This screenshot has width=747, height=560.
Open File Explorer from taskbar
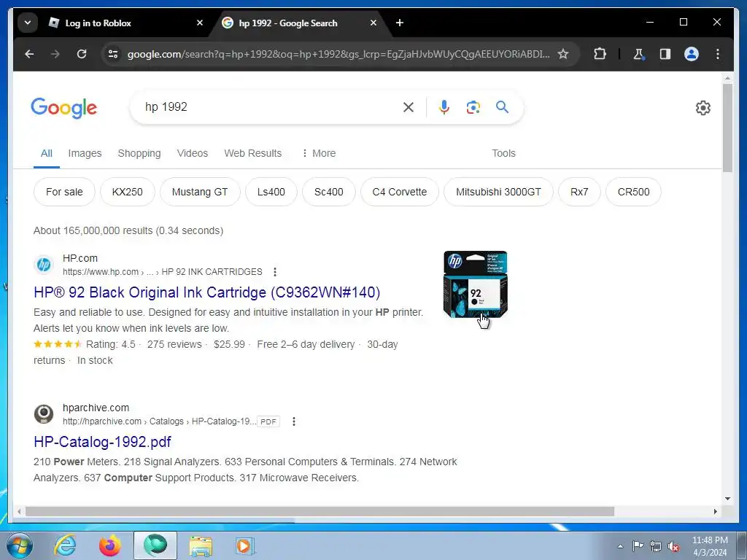coord(201,546)
